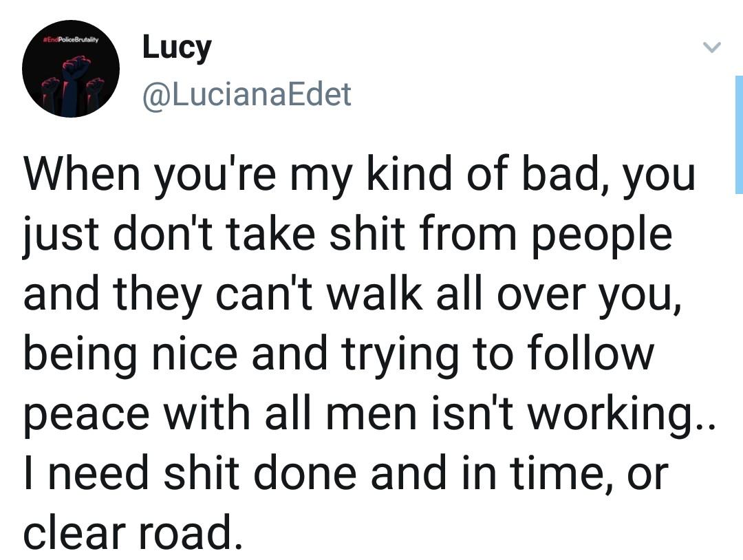Click the line "being nice and trying to follow"

pyautogui.click(x=337, y=353)
